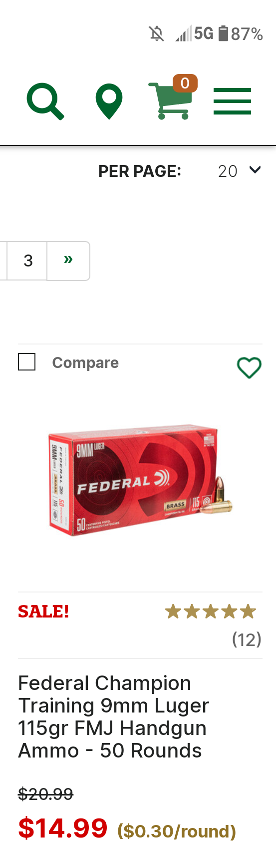
Task: Go to page 3
Action: (x=28, y=260)
